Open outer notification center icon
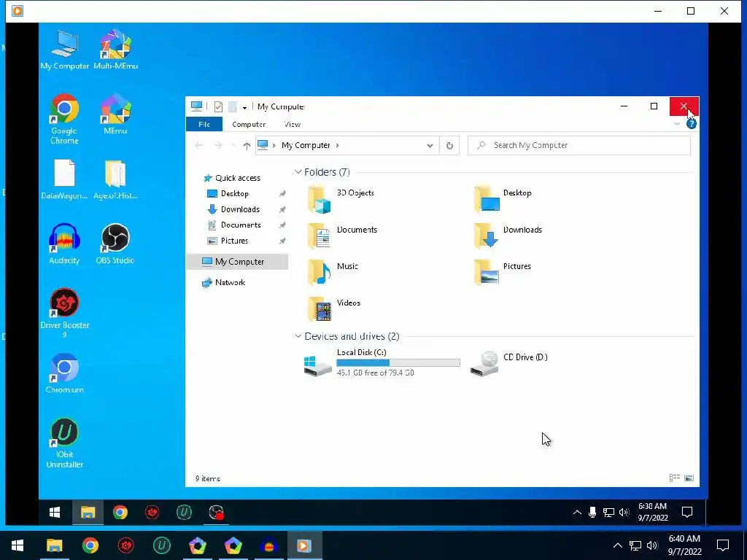 [723, 545]
